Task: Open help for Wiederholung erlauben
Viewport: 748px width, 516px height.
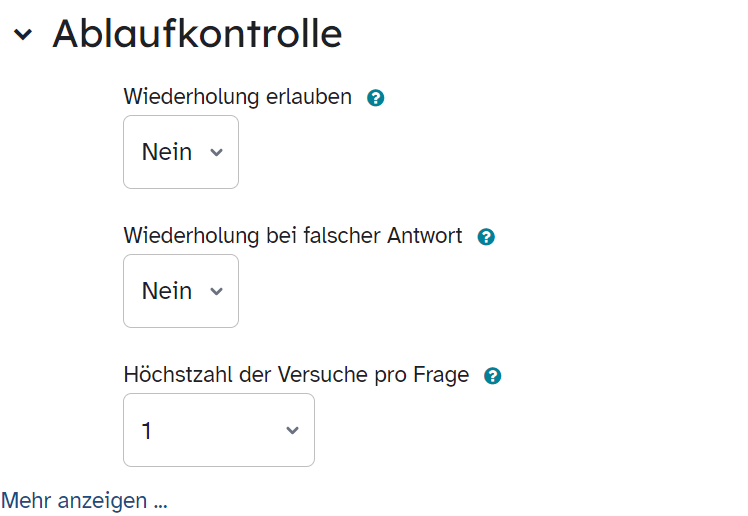Action: 375,98
